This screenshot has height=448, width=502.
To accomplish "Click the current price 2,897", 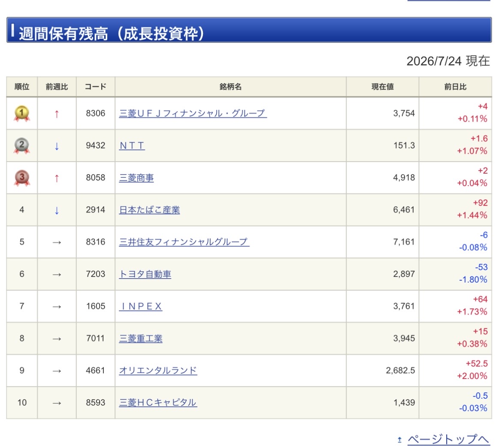I will coord(404,274).
